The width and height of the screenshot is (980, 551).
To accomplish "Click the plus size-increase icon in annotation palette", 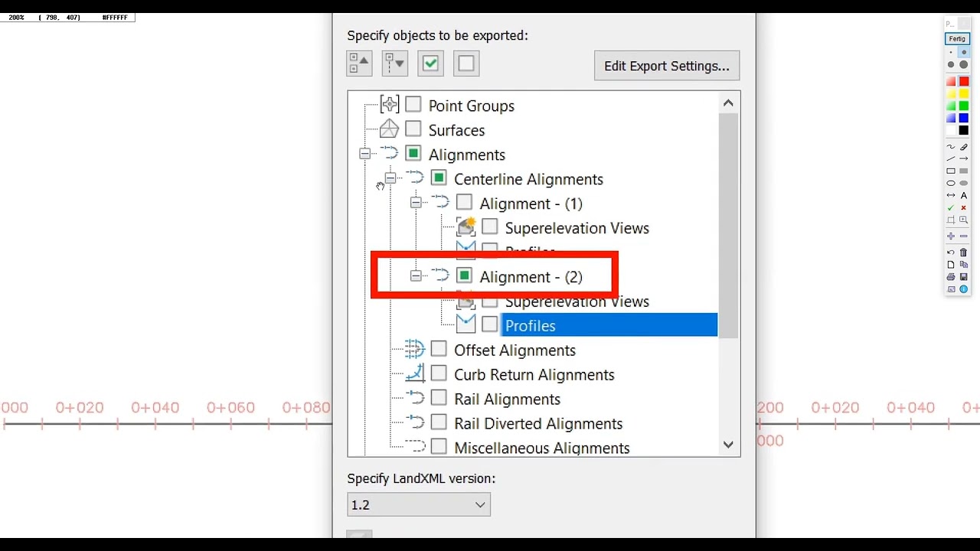I will (951, 236).
